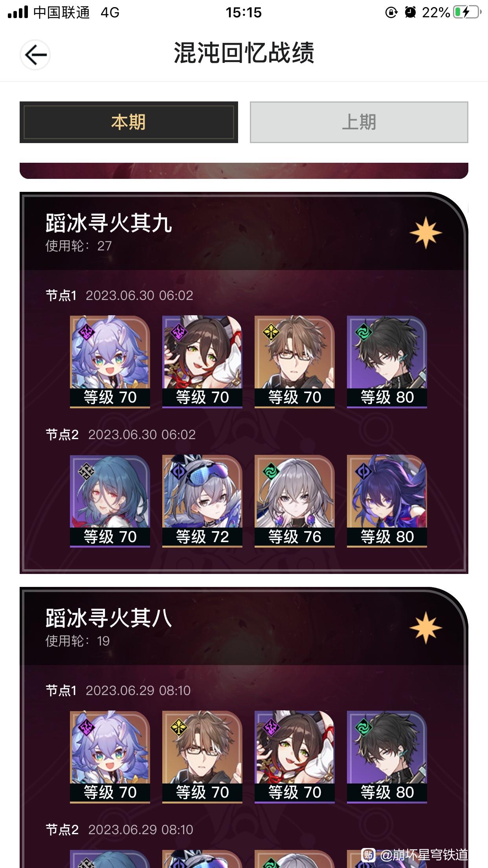Open Natasha level 70 portrait in 其九 节点2
The image size is (488, 868).
tap(110, 501)
